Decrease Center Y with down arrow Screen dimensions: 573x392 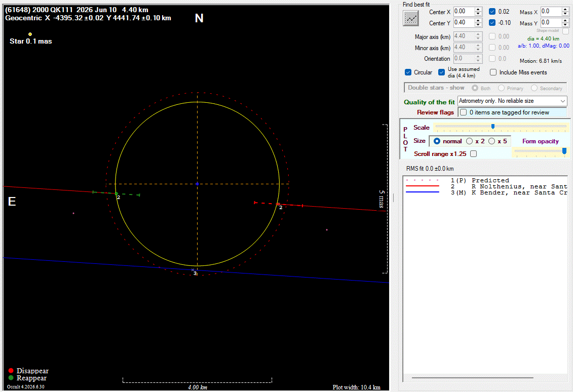coord(478,25)
